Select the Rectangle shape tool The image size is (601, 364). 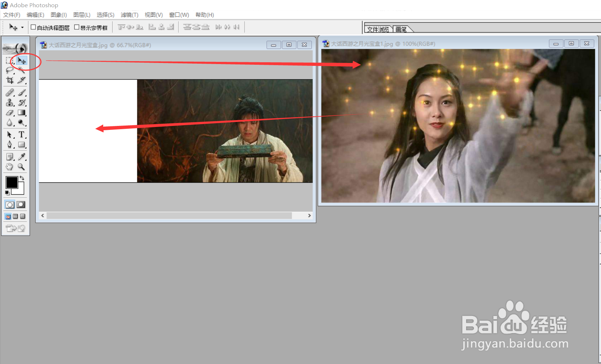22,145
